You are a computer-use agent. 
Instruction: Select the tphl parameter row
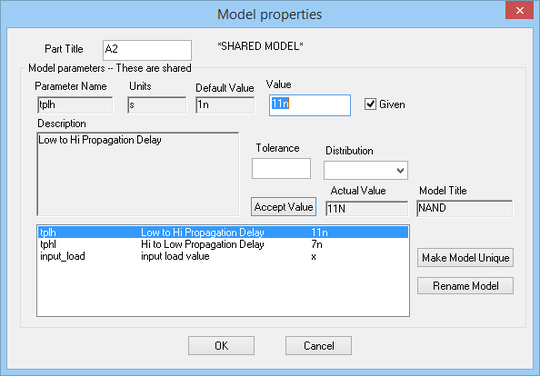coord(223,244)
